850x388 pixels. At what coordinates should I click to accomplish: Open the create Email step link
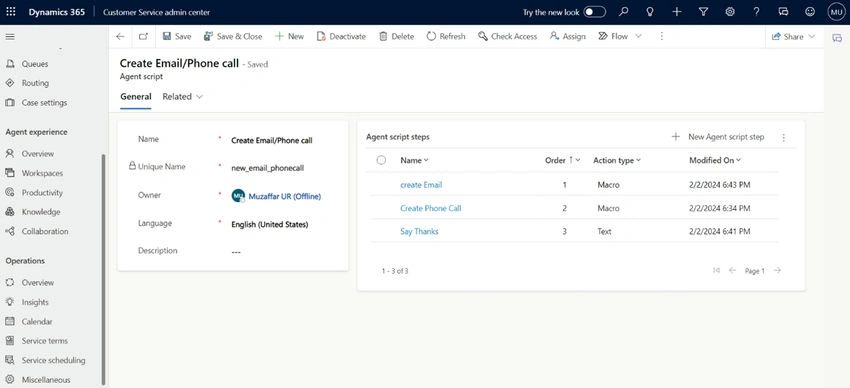(421, 185)
